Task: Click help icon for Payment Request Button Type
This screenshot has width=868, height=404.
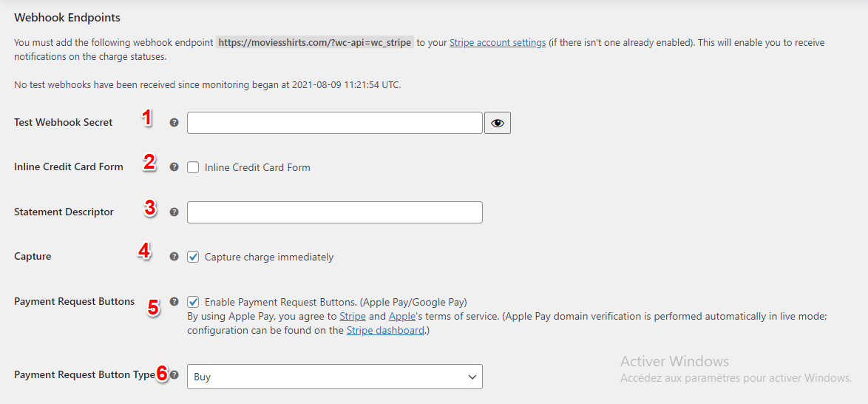Action: point(174,375)
